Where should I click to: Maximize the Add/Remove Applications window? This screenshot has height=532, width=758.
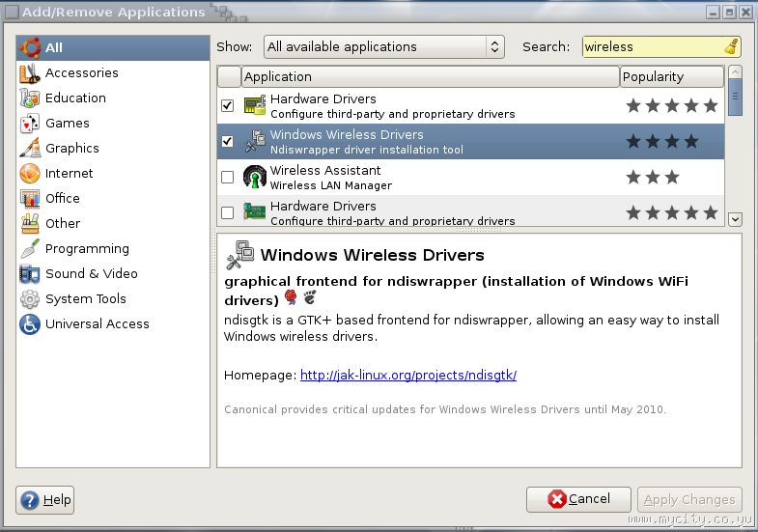pyautogui.click(x=729, y=13)
